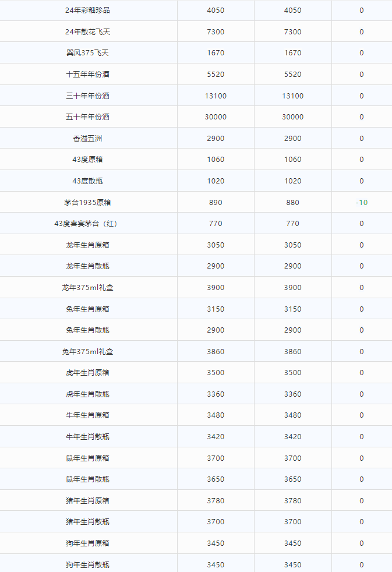
Task: Select the 香溢五洲 product name
Action: tap(87, 139)
